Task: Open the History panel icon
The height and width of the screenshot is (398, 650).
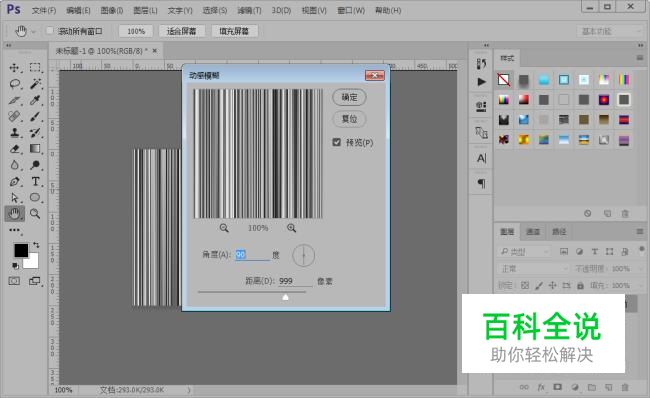Action: tap(481, 64)
